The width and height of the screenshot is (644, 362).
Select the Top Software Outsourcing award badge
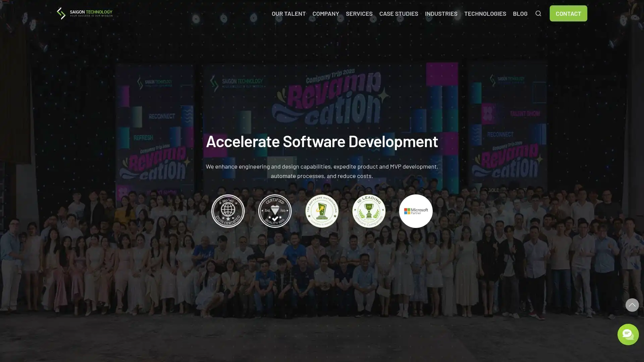point(322,211)
